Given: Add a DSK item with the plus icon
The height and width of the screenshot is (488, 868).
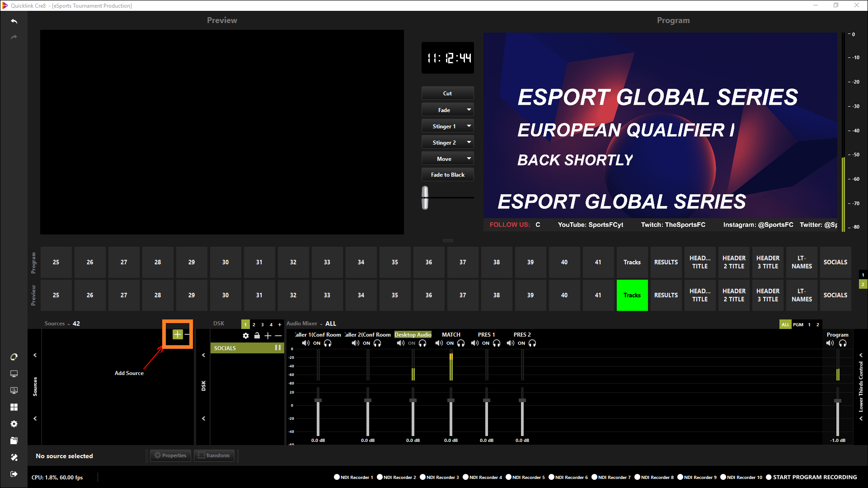Looking at the screenshot, I should tap(268, 336).
